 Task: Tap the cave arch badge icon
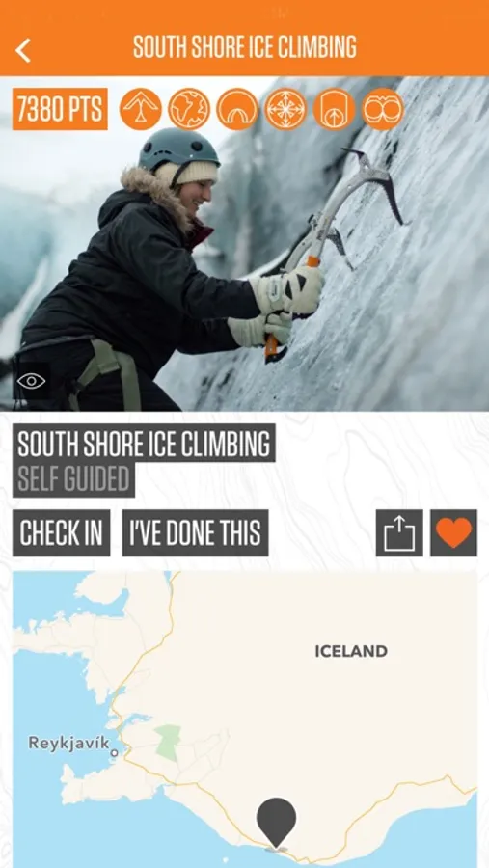click(237, 109)
